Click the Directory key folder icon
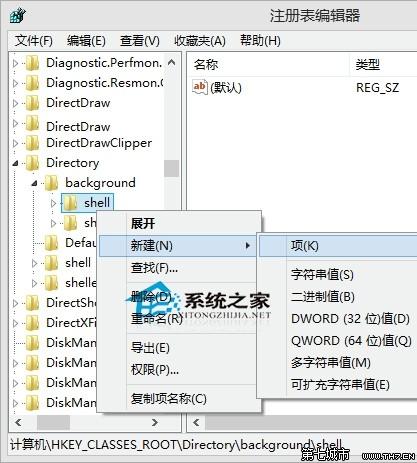The image size is (417, 463). [x=33, y=163]
